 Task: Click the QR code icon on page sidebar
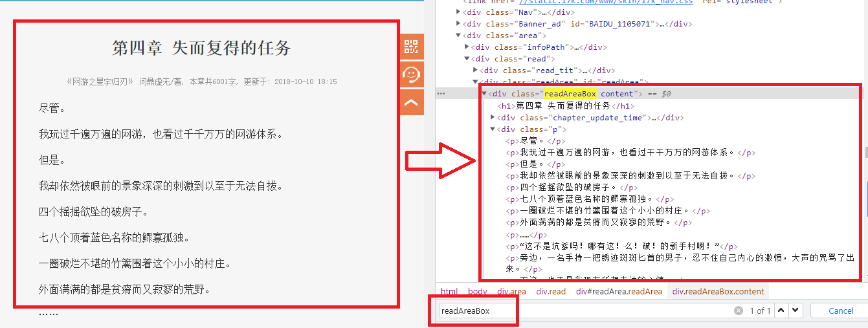[x=412, y=47]
